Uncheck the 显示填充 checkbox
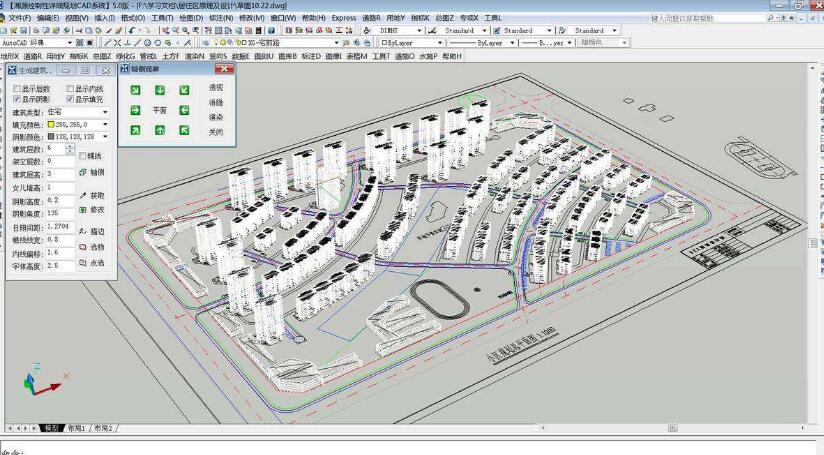824x455 pixels. coord(70,99)
